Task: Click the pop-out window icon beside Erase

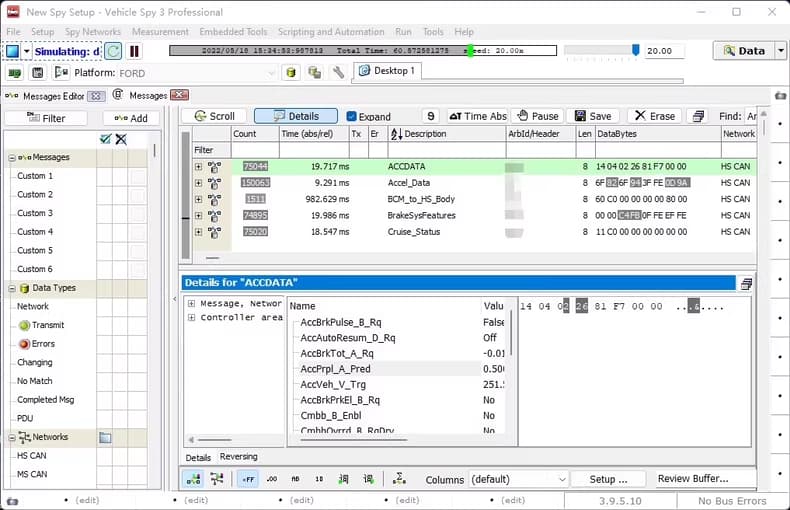Action: click(698, 116)
